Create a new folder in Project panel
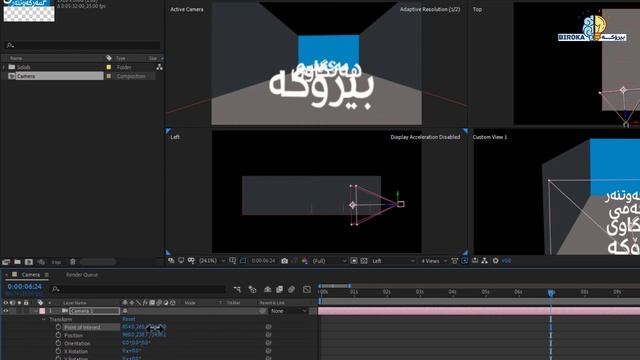This screenshot has height=360, width=640. [x=18, y=262]
